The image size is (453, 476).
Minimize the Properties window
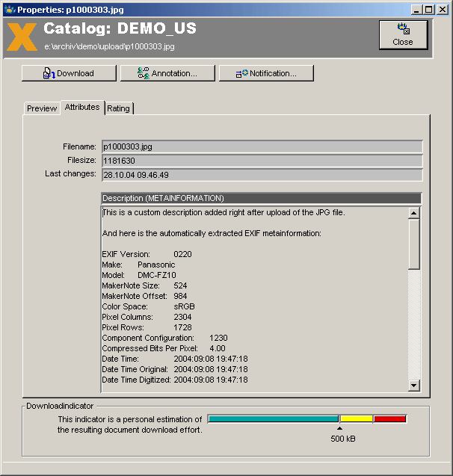point(417,9)
